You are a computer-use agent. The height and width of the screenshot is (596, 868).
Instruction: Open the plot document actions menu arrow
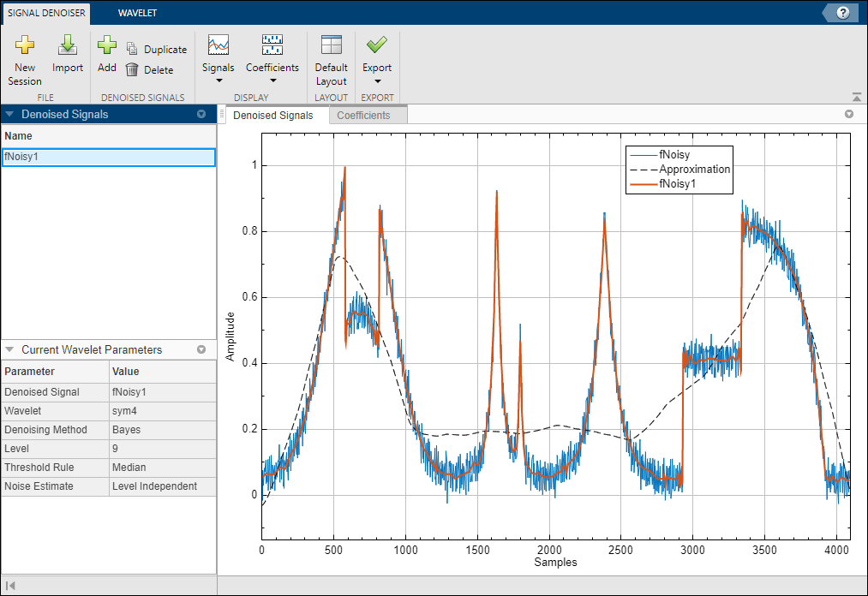[x=849, y=114]
